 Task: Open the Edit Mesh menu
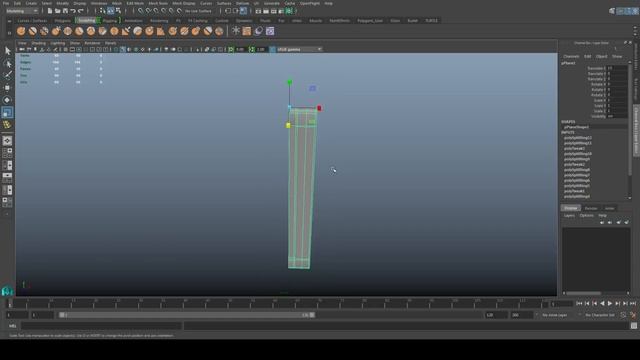click(135, 3)
